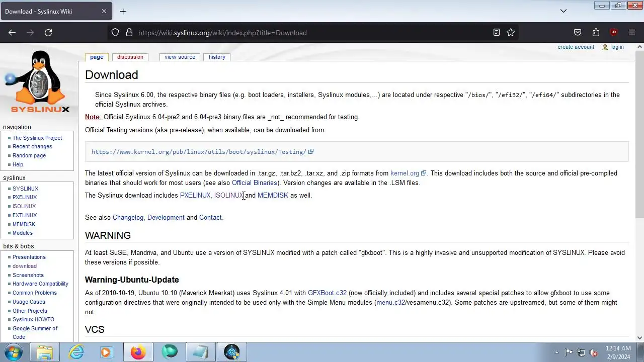Open the Official Binaries link
Screen dimensions: 644x362
coord(255,183)
